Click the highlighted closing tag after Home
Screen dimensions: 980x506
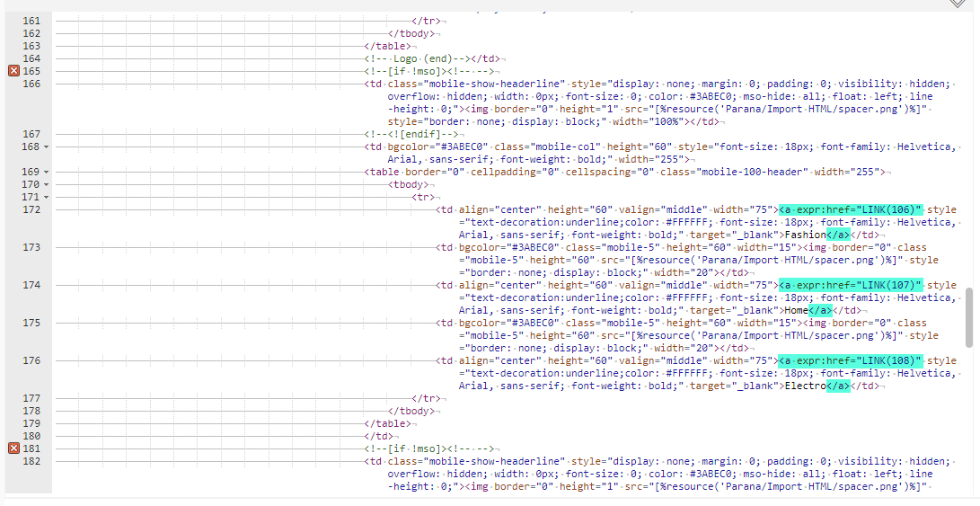pyautogui.click(x=819, y=310)
